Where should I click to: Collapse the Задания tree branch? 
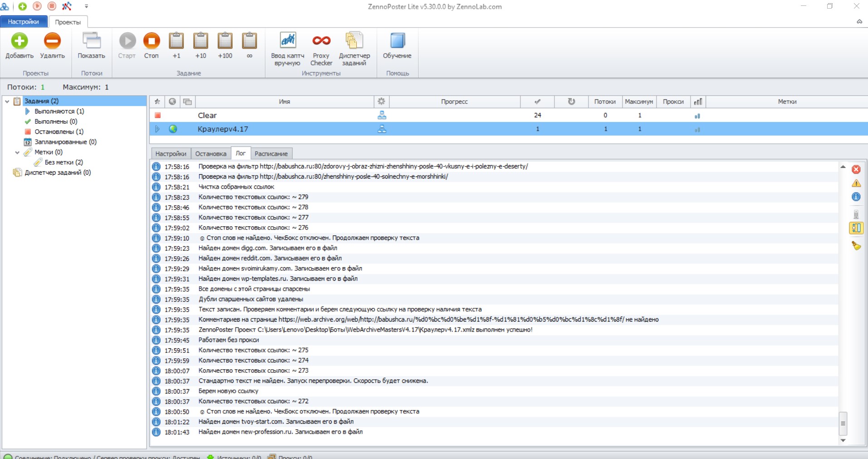pyautogui.click(x=6, y=101)
